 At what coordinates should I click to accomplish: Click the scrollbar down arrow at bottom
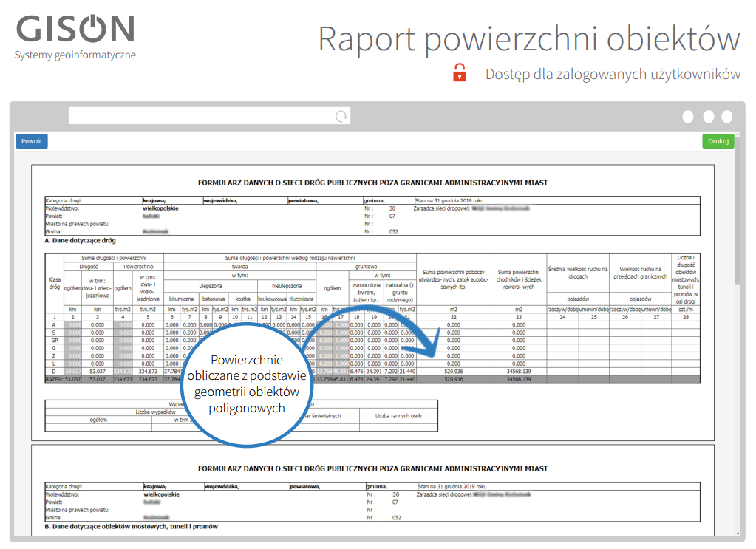(x=738, y=533)
